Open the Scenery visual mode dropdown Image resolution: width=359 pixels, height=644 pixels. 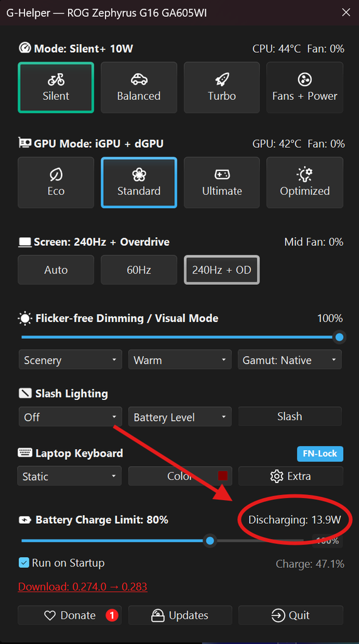[x=70, y=360]
